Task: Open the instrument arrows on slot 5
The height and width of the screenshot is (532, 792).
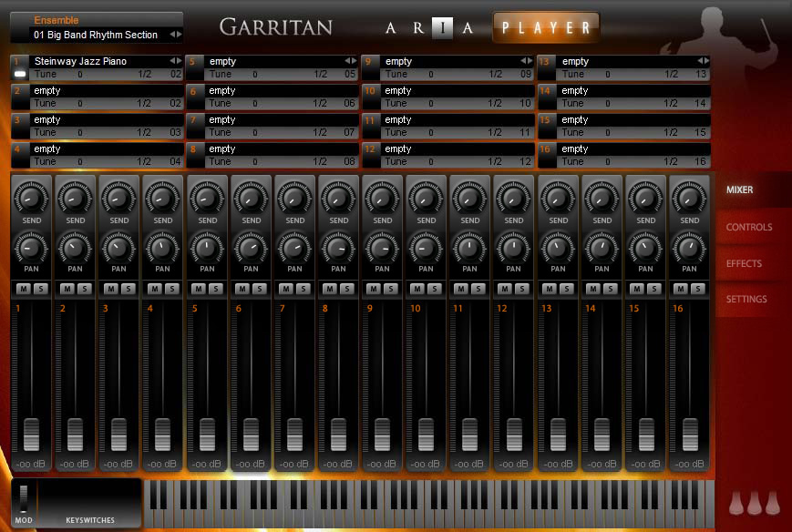Action: tap(351, 61)
